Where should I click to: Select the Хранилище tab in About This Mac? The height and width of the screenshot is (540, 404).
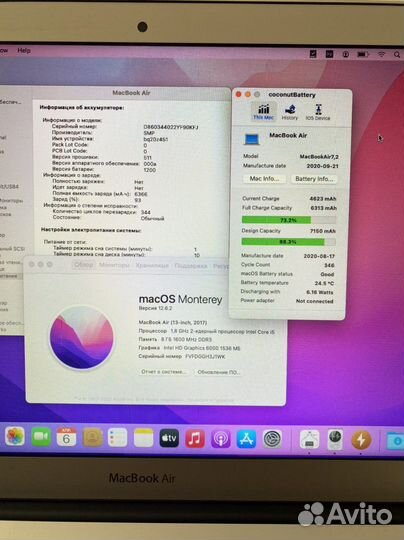click(152, 266)
